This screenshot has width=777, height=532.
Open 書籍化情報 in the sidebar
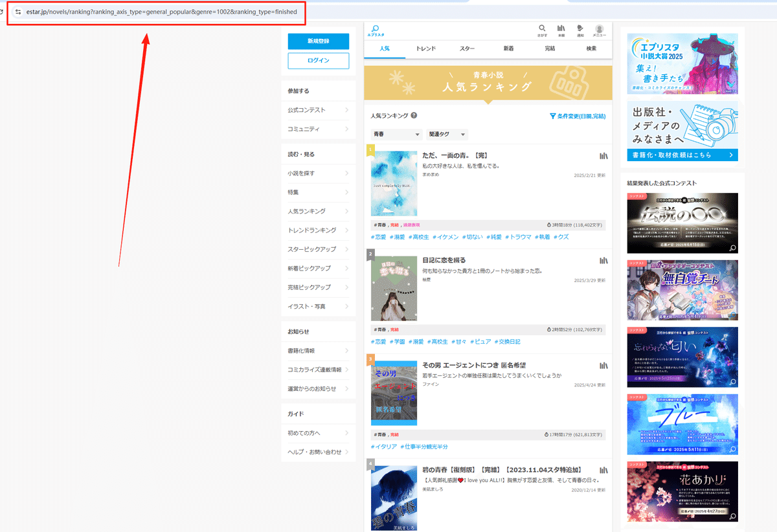coord(319,351)
